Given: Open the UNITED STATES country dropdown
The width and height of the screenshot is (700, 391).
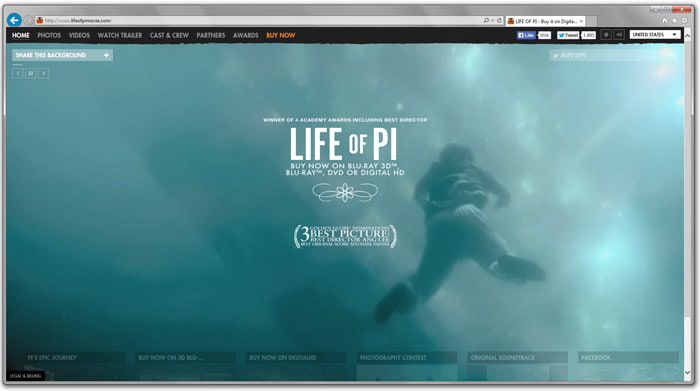Looking at the screenshot, I should 655,34.
